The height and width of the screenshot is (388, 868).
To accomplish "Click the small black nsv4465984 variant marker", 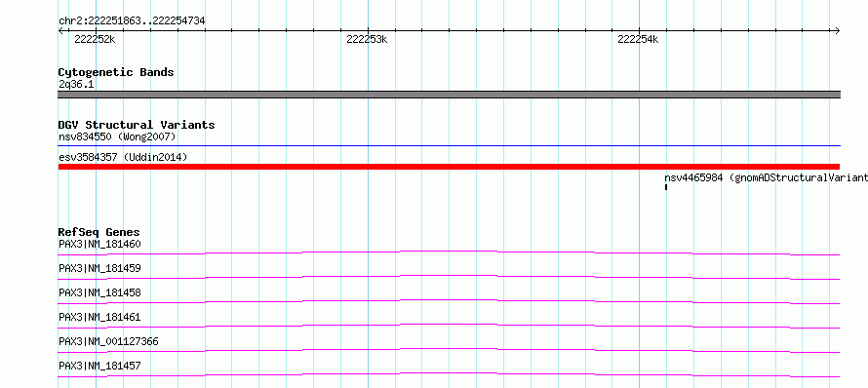I will pyautogui.click(x=666, y=187).
